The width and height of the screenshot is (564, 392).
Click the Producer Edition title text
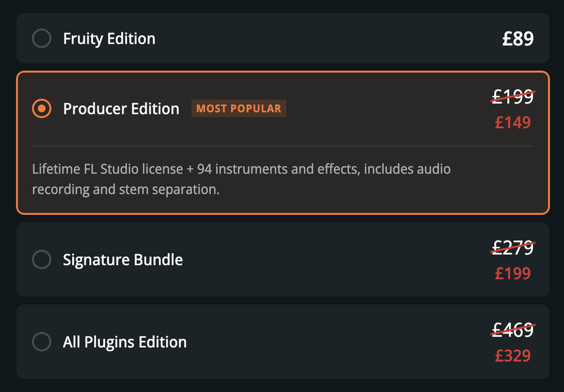(121, 108)
